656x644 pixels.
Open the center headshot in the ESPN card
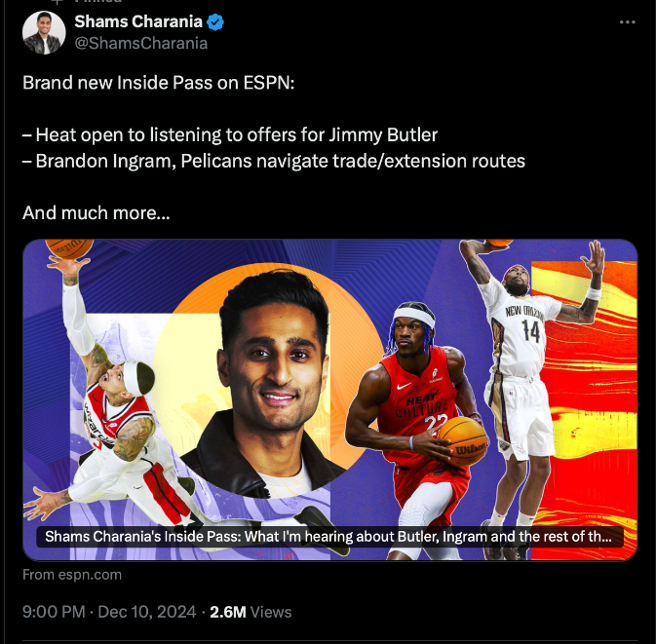click(x=270, y=381)
